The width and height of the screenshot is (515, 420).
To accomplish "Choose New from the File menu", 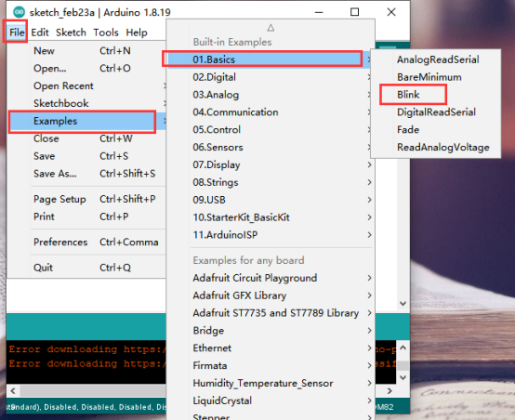I will click(x=86, y=51).
